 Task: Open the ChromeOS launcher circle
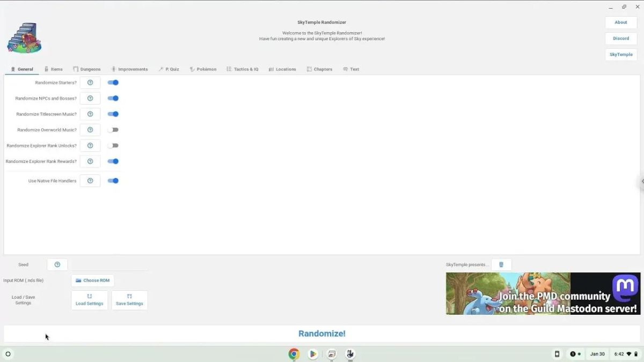point(8,354)
